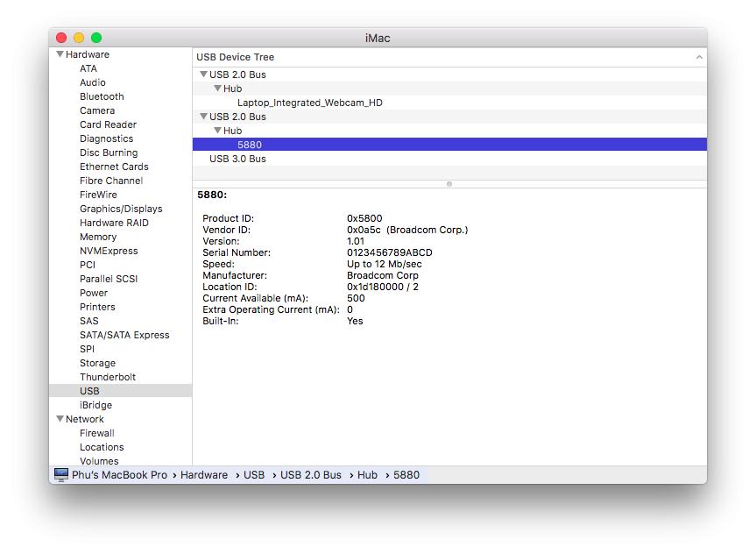This screenshot has height=554, width=756.
Task: Collapse the Hardware section triangle
Action: tap(60, 54)
